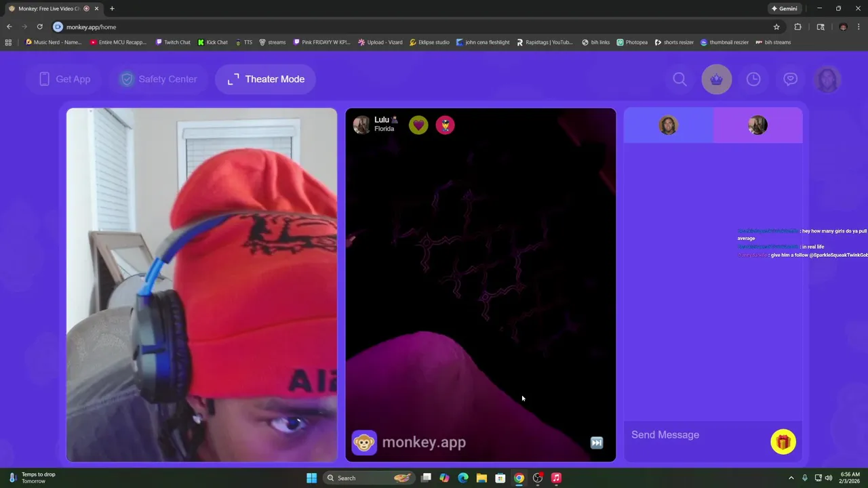Select the first avatar tab in chat panel
868x488 pixels.
(x=668, y=125)
